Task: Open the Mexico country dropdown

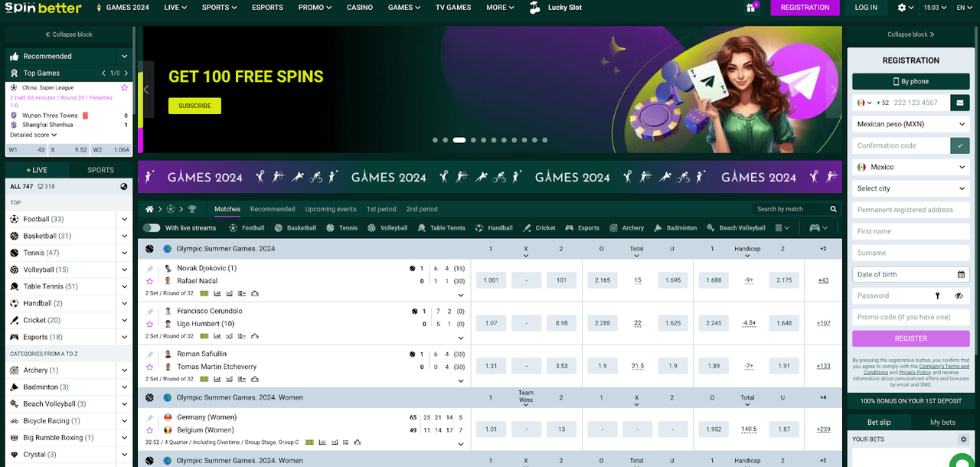Action: click(x=911, y=167)
